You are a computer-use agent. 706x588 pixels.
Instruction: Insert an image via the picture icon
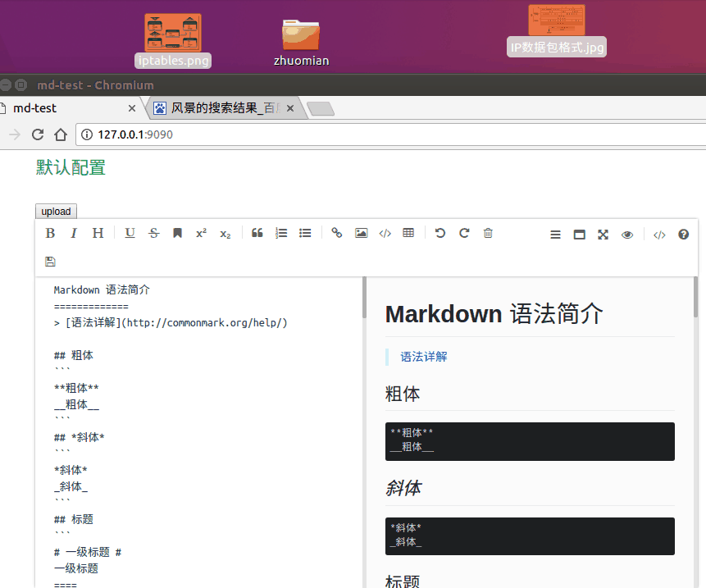pyautogui.click(x=361, y=233)
